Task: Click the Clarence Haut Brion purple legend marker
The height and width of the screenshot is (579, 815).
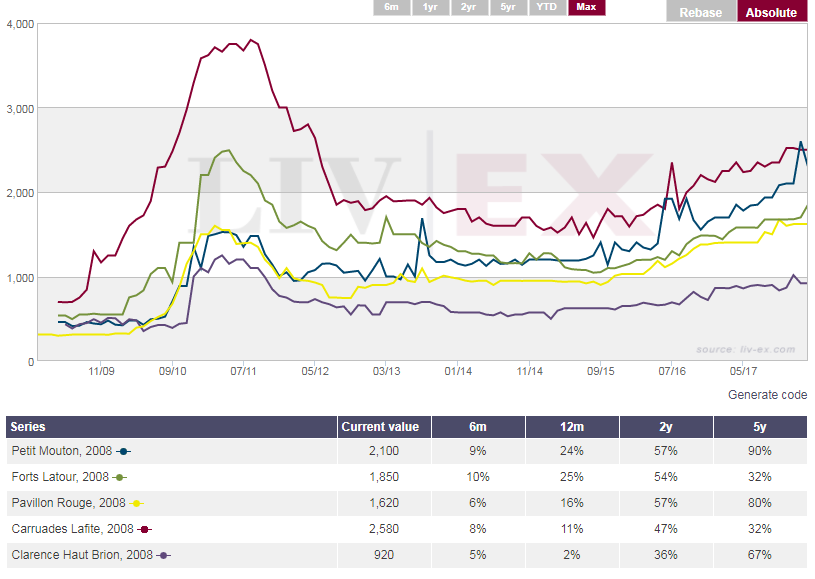Action: point(164,555)
